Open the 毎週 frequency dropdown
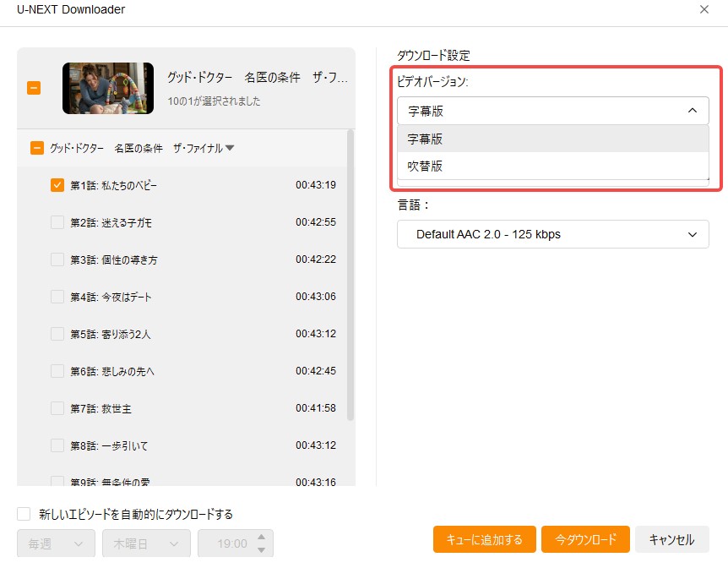This screenshot has height=568, width=728. point(55,543)
